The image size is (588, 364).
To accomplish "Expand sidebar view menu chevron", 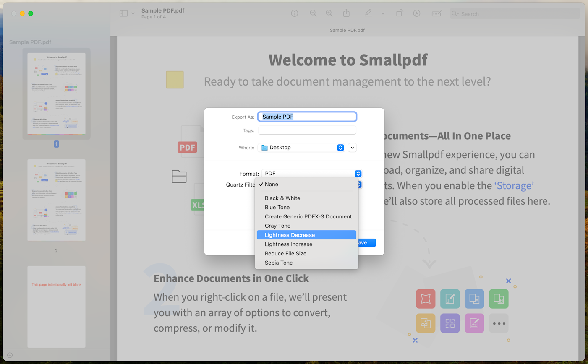I will click(133, 14).
